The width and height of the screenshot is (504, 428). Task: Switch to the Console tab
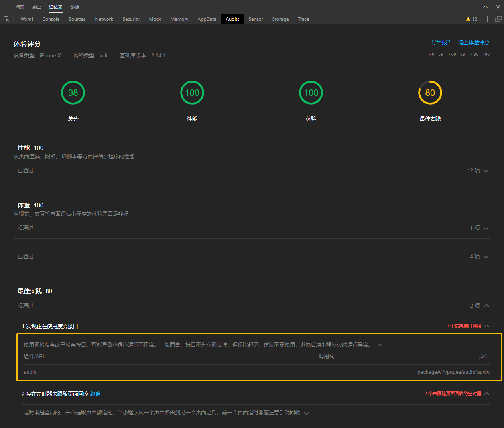(51, 19)
